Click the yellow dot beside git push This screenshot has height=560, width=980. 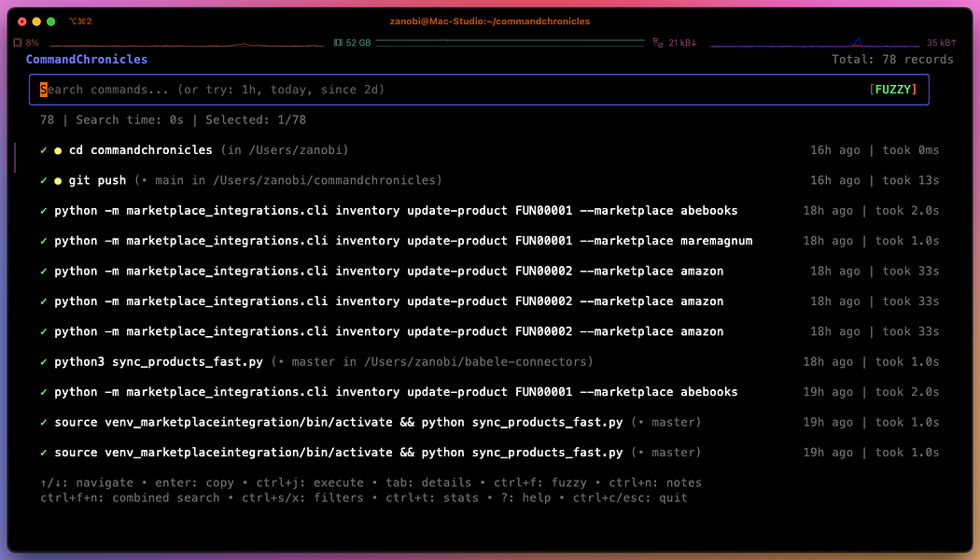[x=58, y=181]
